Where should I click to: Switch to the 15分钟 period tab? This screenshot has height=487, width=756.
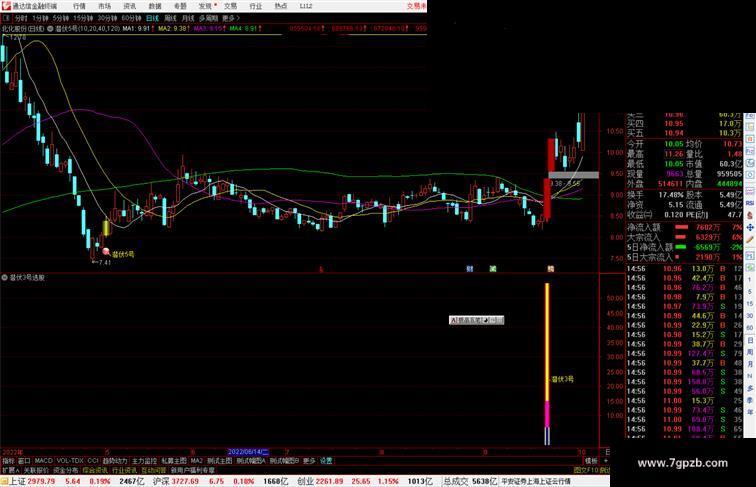point(83,18)
